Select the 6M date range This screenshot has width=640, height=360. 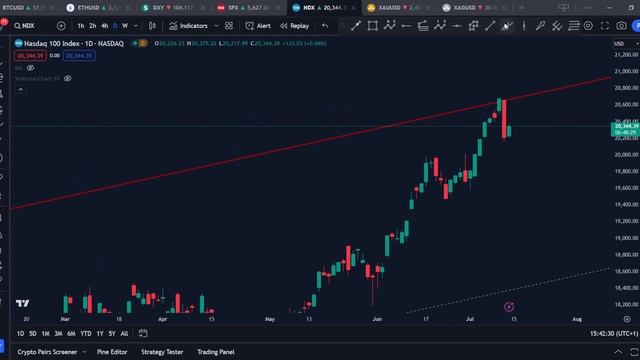point(71,333)
